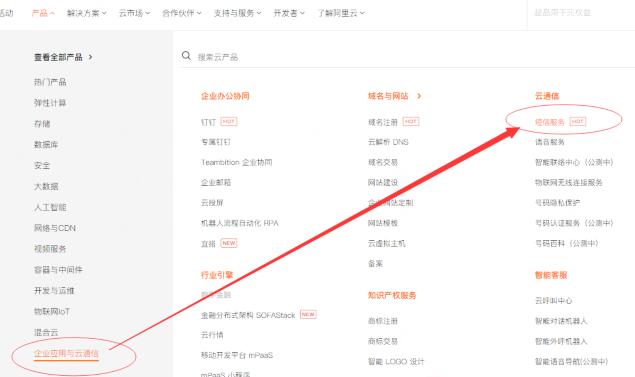This screenshot has width=635, height=377.
Task: Open 智能外呼机器人 link
Action: (561, 341)
